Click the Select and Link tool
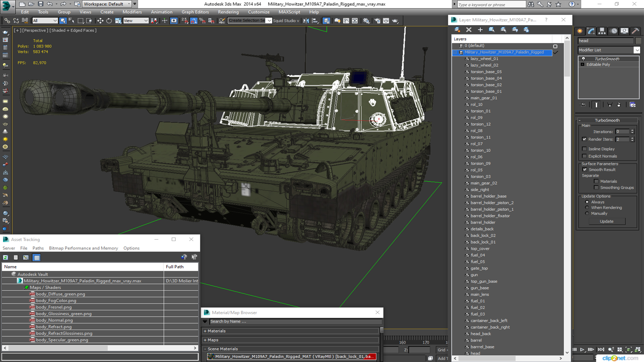 pos(7,21)
